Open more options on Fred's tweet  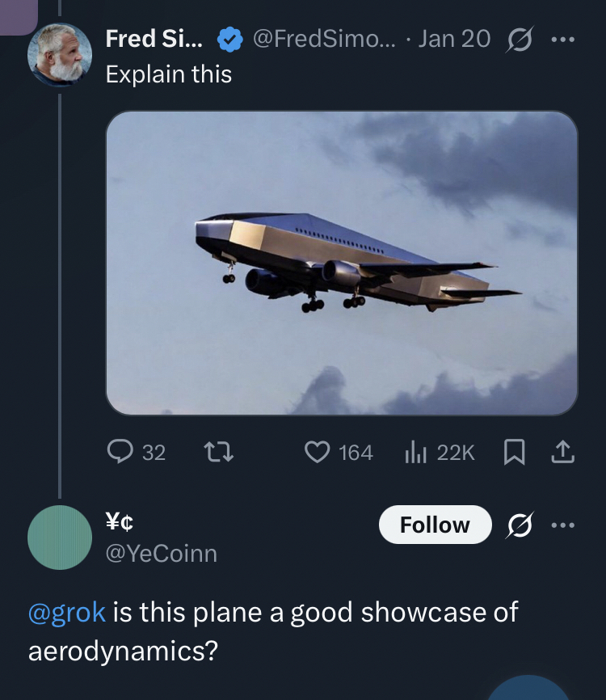click(x=562, y=39)
